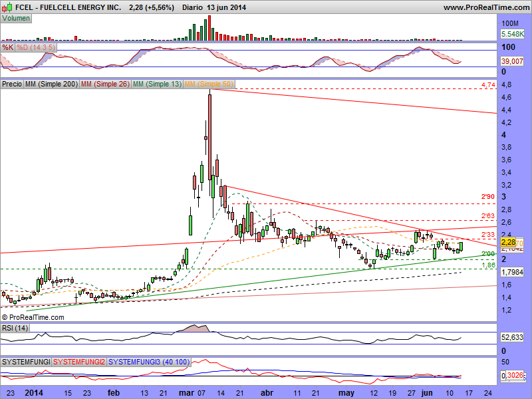Screen dimensions: 532x399
Task: Click the 13 jun 2014 date in header
Action: (x=226, y=7)
